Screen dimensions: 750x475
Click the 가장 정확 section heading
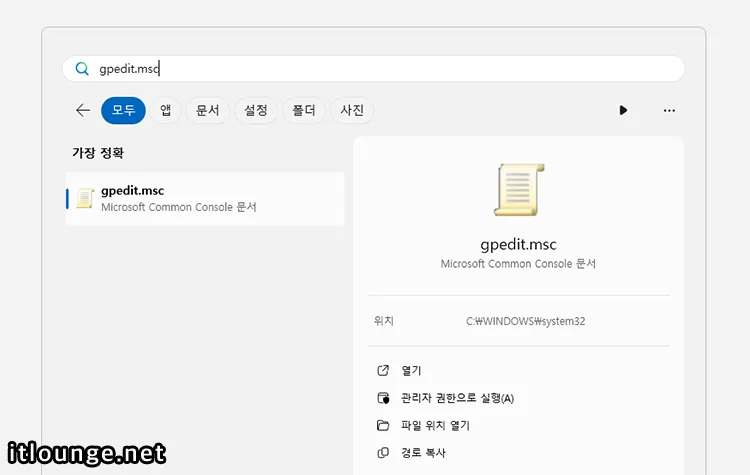coord(98,153)
